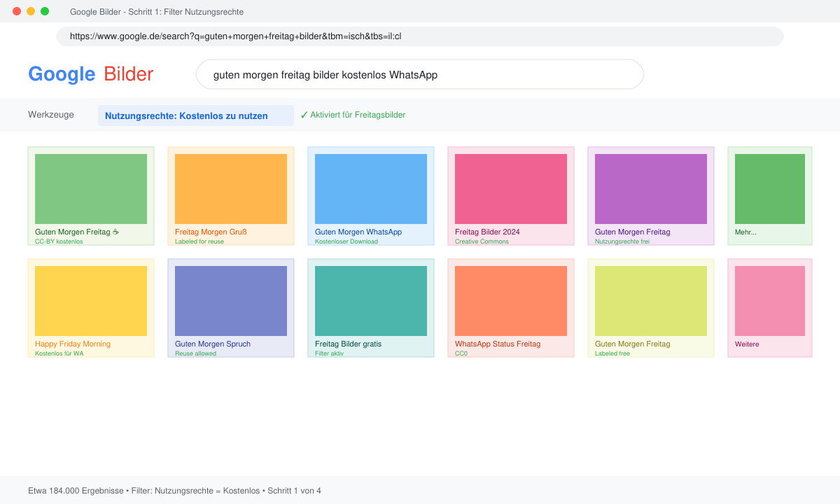This screenshot has height=504, width=840.
Task: Click the 'Guten Morgen Spruch' title
Action: (x=213, y=344)
